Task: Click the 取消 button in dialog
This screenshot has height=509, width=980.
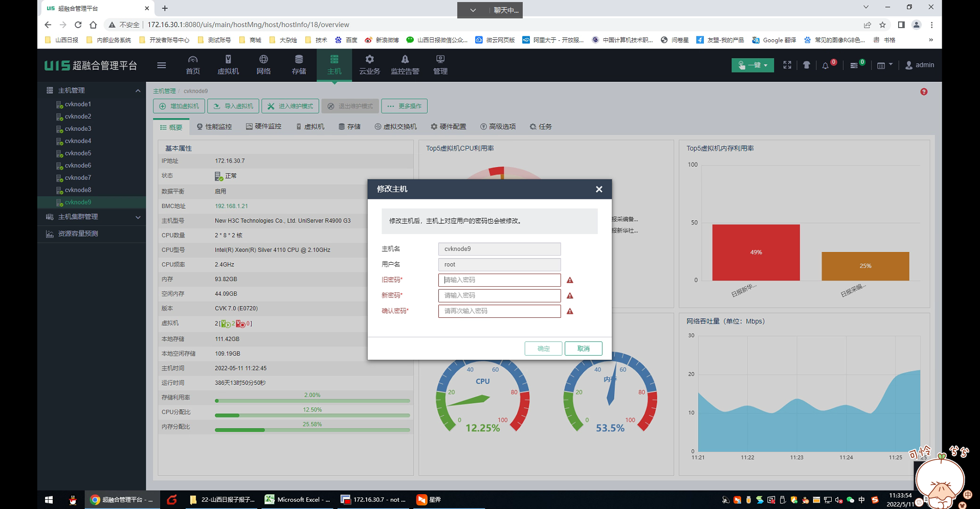Action: coord(584,349)
